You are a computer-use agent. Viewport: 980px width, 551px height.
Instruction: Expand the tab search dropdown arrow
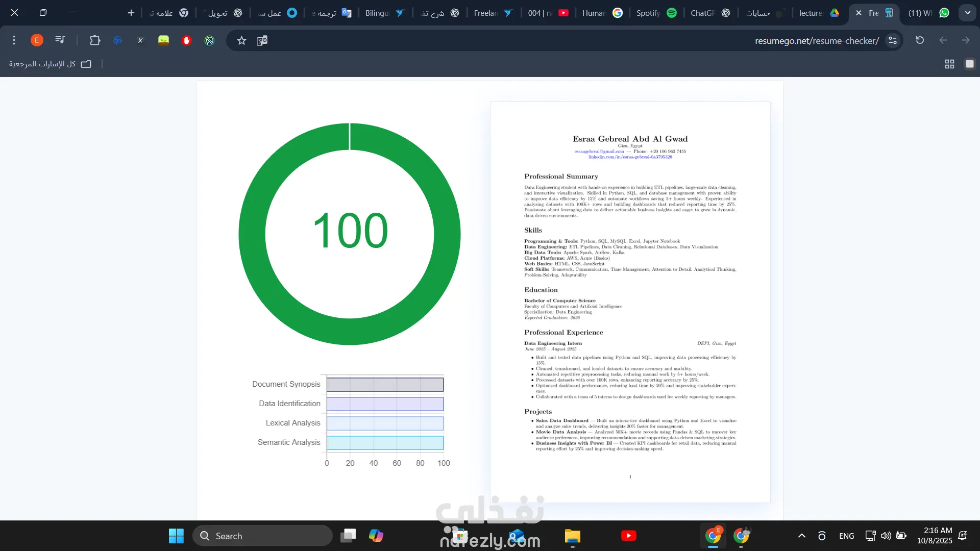click(x=967, y=13)
